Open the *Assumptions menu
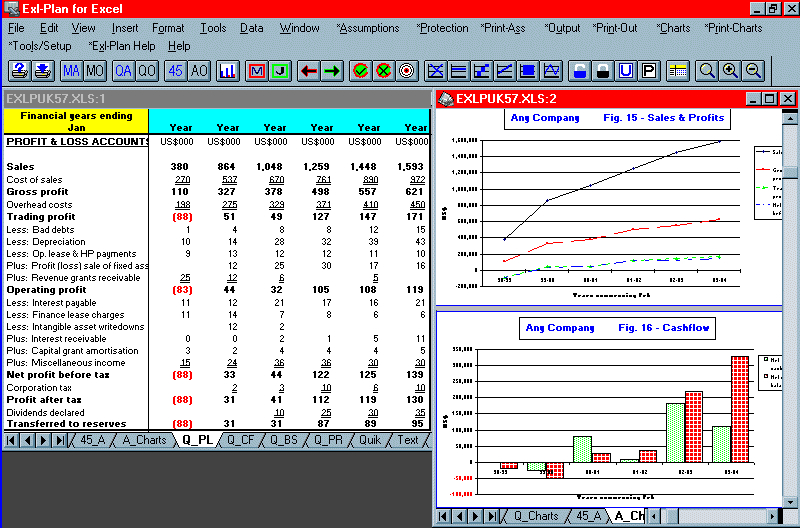The image size is (800, 528). click(x=367, y=28)
